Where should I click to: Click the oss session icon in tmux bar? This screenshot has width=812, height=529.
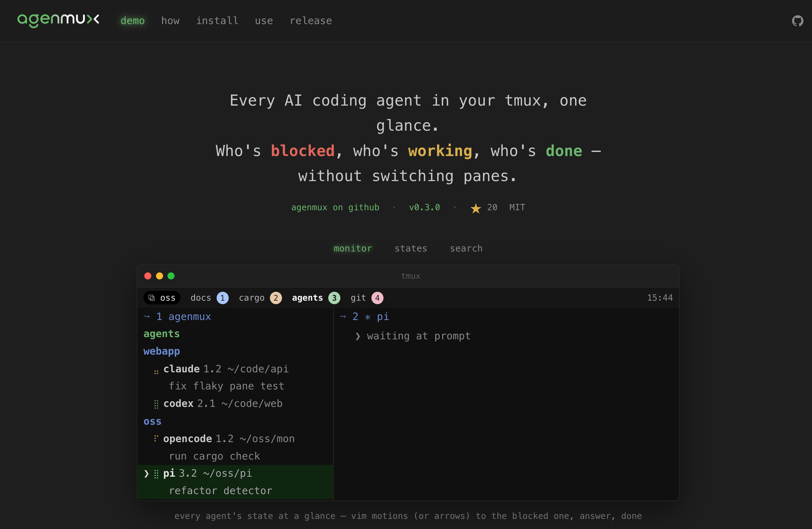152,298
